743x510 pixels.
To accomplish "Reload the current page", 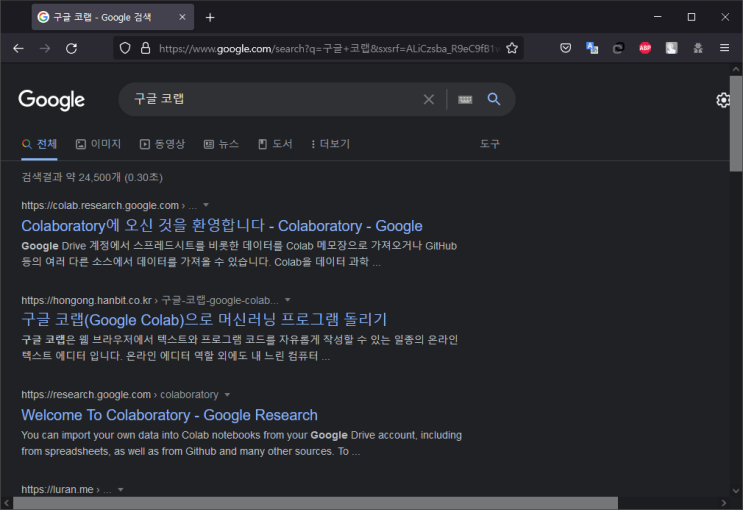I will tap(72, 48).
